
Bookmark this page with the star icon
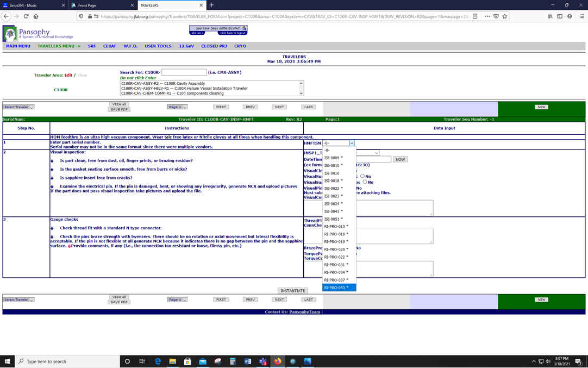click(x=505, y=16)
